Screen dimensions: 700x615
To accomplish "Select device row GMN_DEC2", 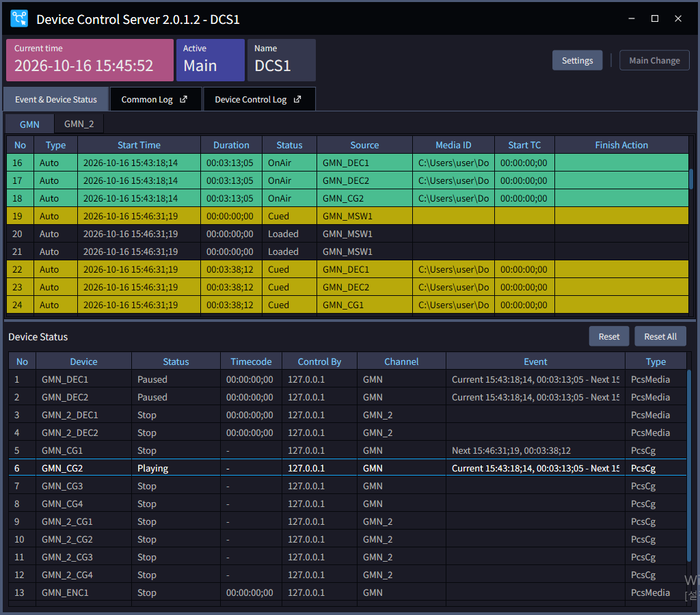I will pos(347,397).
